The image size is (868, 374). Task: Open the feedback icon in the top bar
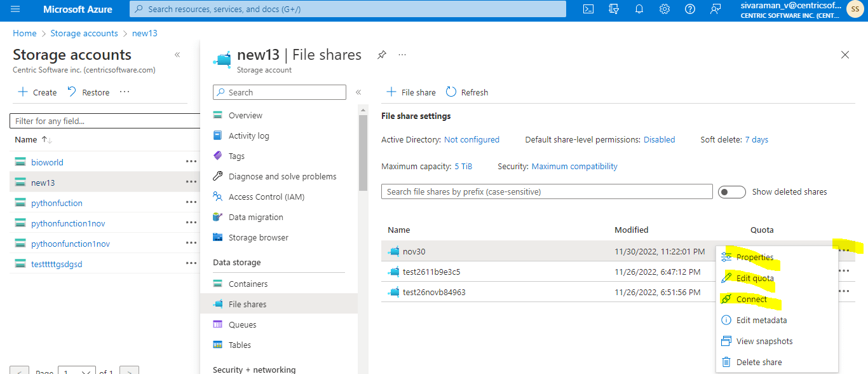point(715,9)
